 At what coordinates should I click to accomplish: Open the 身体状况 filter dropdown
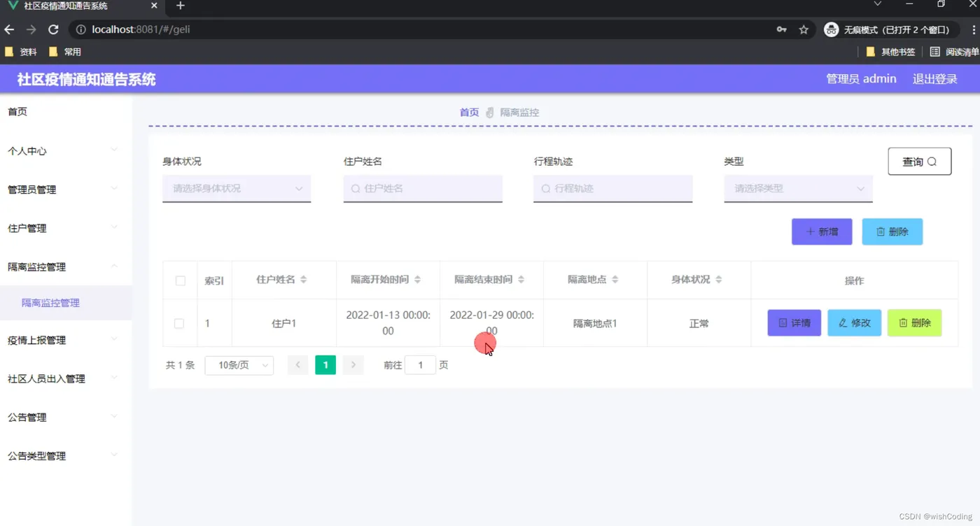point(237,189)
